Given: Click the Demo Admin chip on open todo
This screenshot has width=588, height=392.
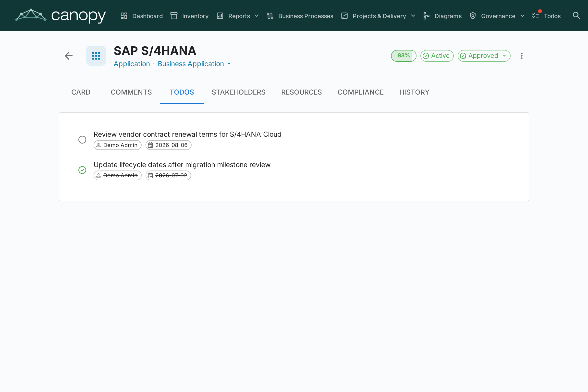Looking at the screenshot, I should (118, 145).
